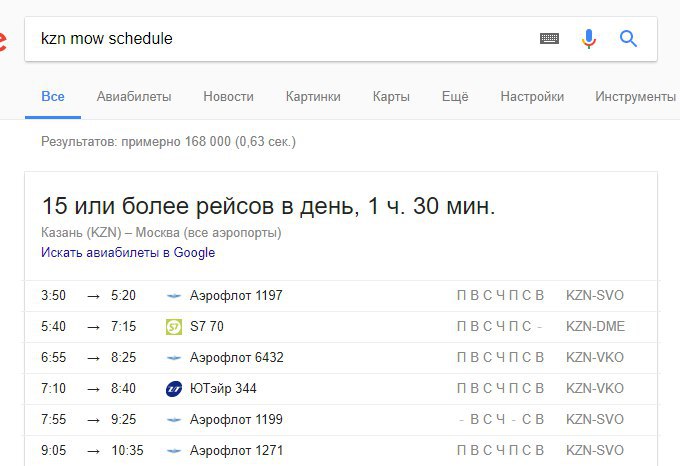Open the on-screen keyboard icon
This screenshot has width=680, height=466.
pyautogui.click(x=549, y=39)
